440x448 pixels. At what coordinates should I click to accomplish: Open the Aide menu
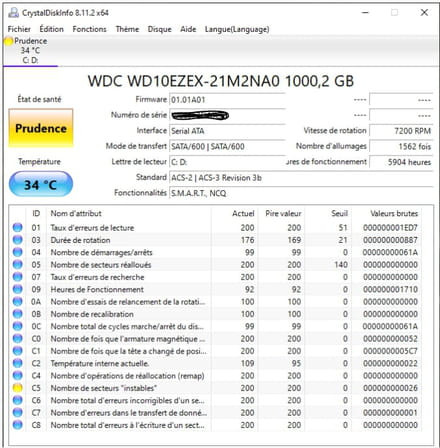pos(188,29)
